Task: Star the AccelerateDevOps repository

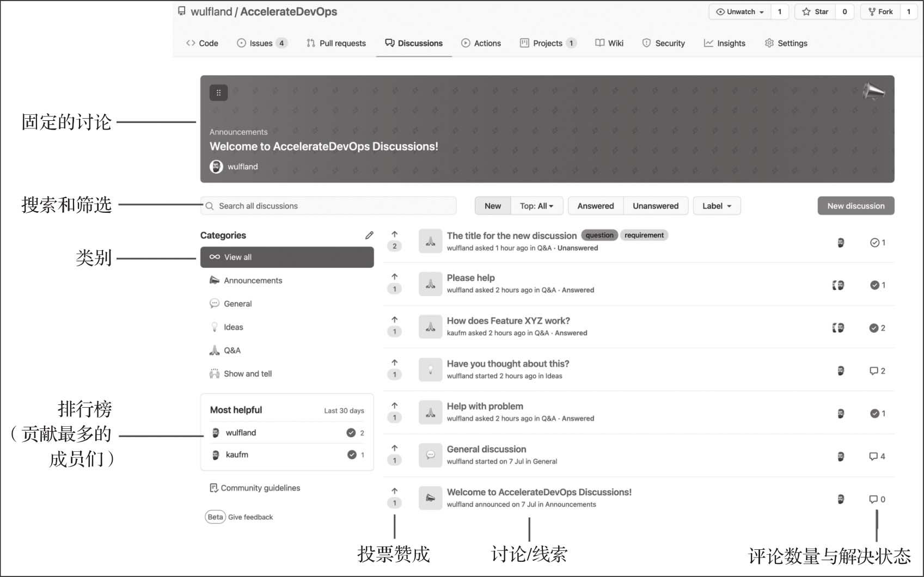Action: pos(815,12)
